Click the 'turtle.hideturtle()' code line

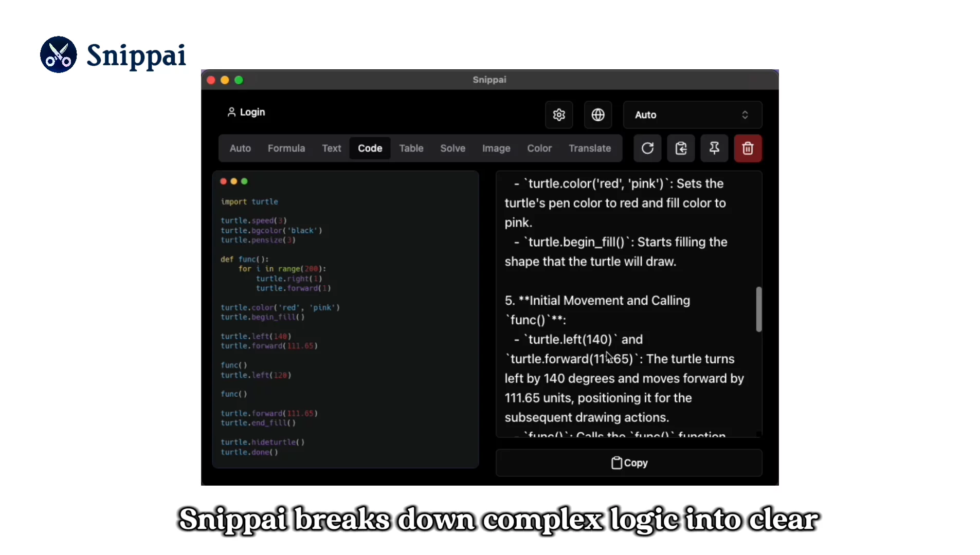point(263,442)
